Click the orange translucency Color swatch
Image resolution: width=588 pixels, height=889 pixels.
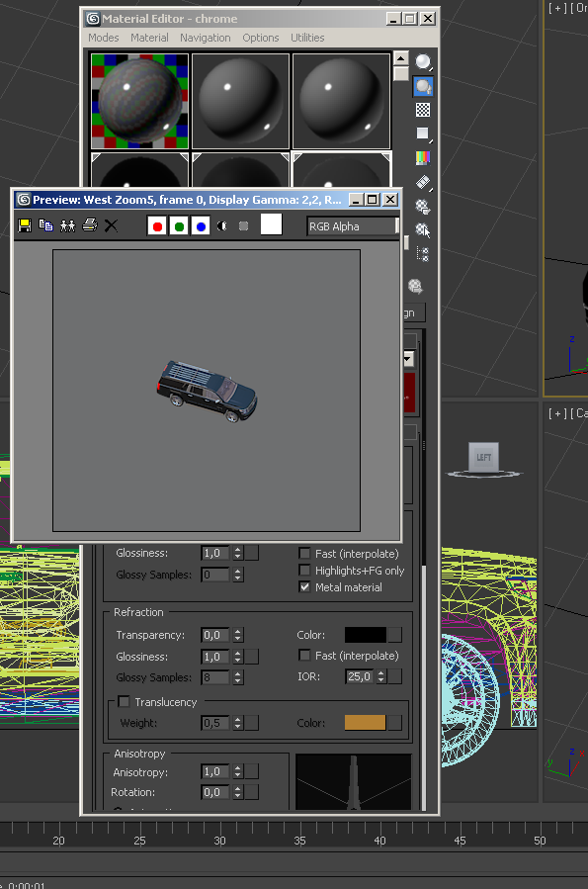pyautogui.click(x=366, y=722)
